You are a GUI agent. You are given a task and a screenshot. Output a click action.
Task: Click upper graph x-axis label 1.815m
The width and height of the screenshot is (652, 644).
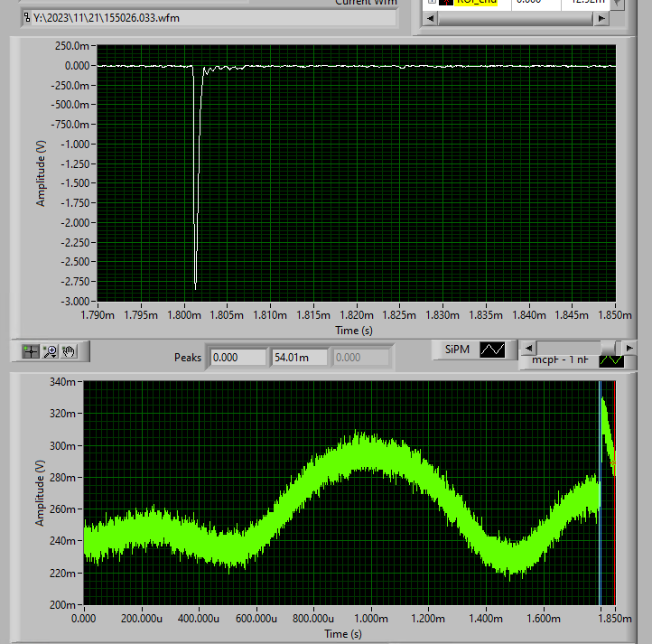(x=313, y=315)
